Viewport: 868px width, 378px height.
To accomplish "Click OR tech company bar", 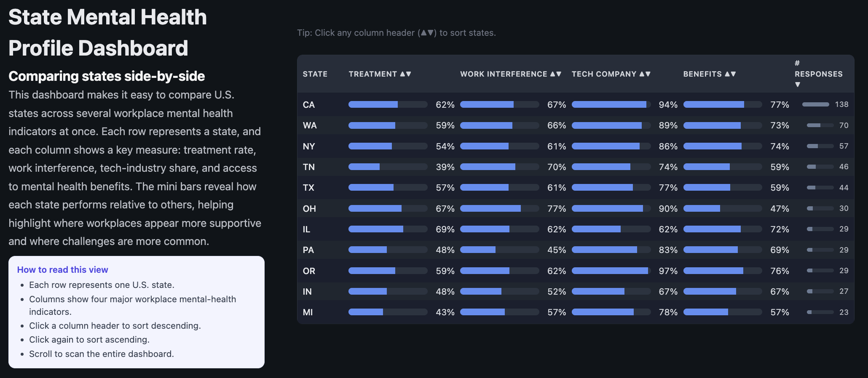I will tap(611, 271).
